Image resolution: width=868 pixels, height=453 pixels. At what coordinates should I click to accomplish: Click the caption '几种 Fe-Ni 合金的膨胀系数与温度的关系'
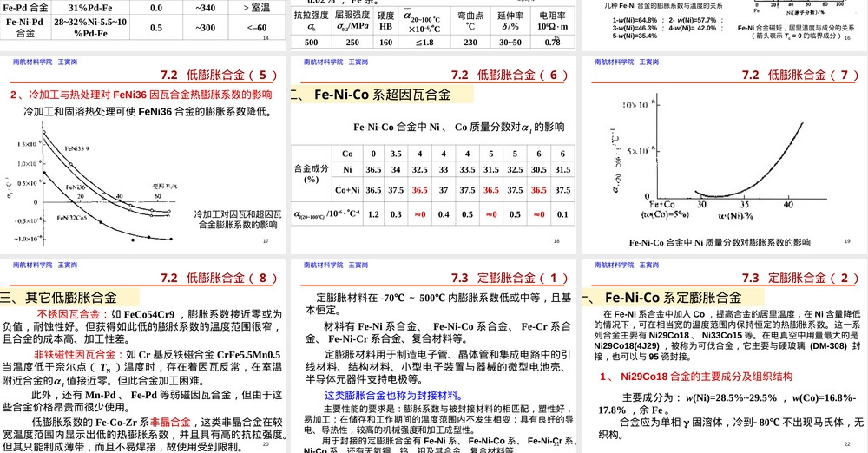(x=664, y=5)
